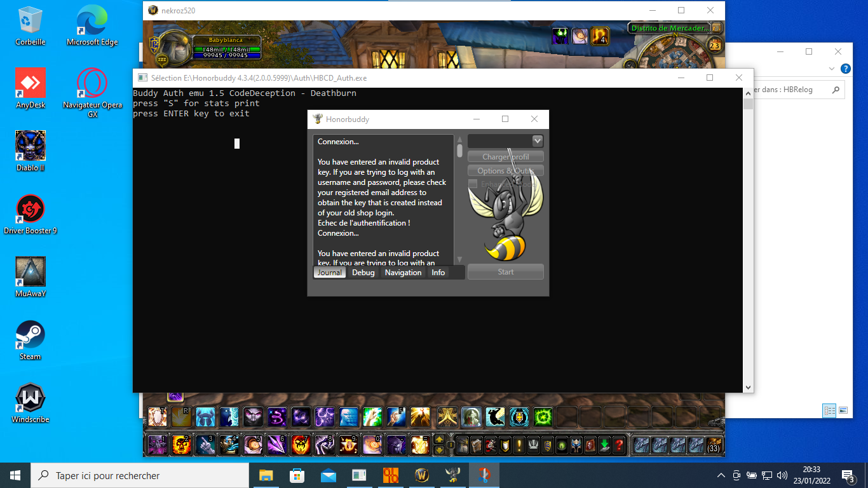Toggle the Enhanced mode checkbox in Honorbuddy
868x488 pixels.
(473, 184)
